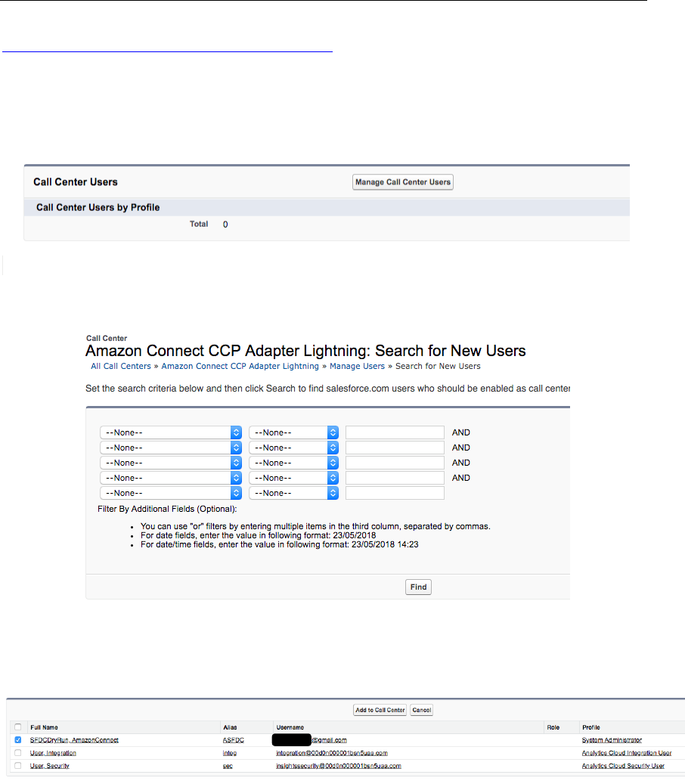Check the User, Security checkbox
Screen dimensions: 685x784
[18, 766]
